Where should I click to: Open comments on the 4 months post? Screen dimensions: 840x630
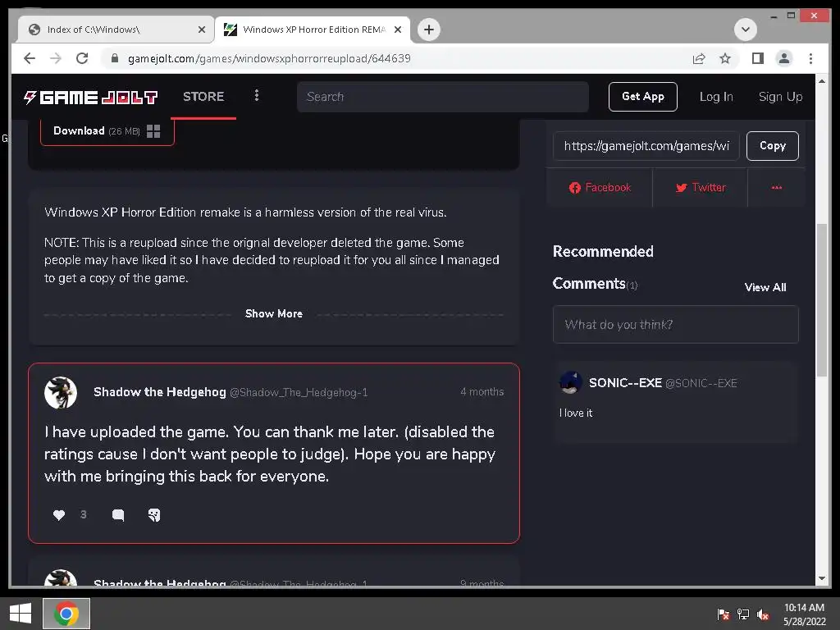[x=118, y=515]
